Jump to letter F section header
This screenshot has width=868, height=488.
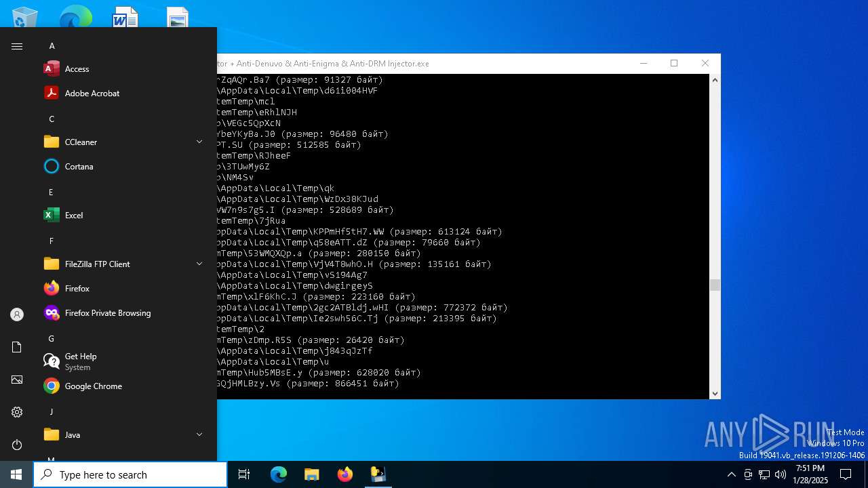pyautogui.click(x=51, y=241)
